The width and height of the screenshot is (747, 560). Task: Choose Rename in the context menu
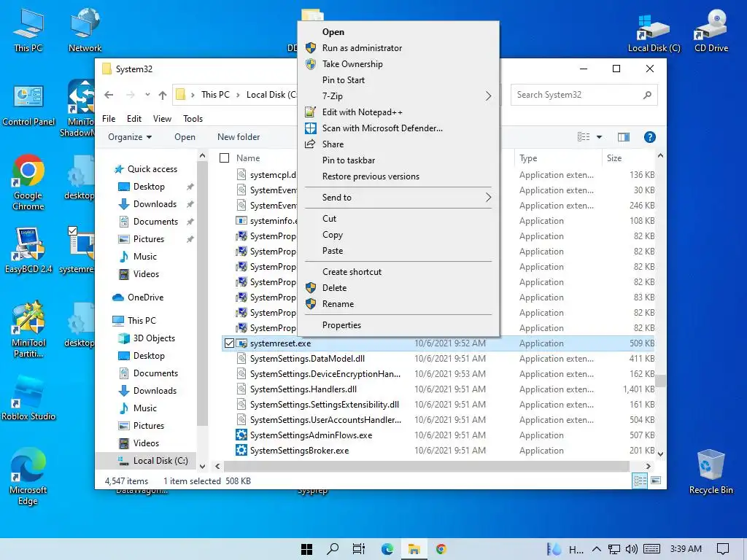[x=338, y=304]
